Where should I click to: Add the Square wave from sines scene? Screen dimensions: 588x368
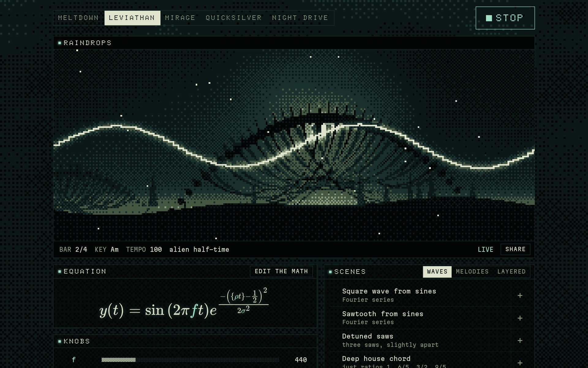520,295
